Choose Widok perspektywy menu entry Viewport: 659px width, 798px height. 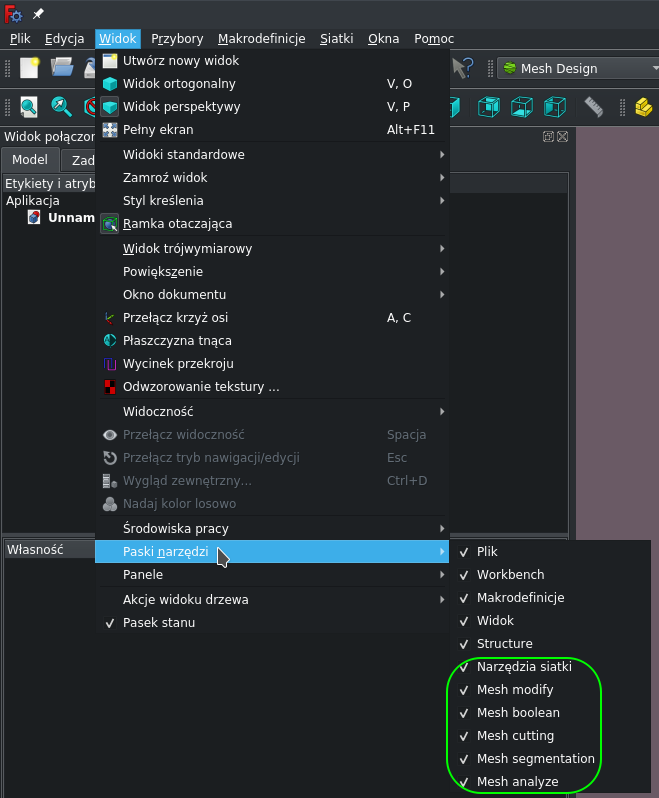pos(272,106)
